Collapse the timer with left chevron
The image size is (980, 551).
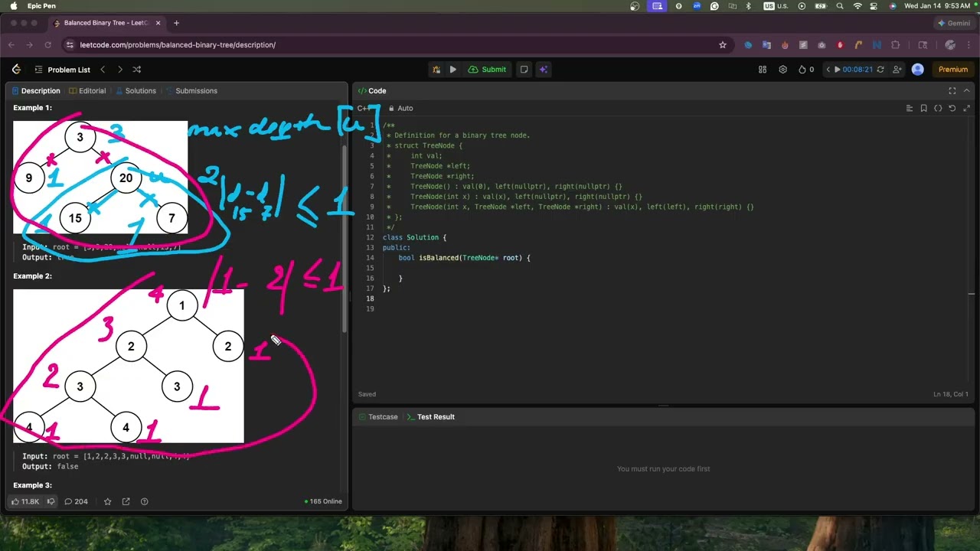[828, 70]
